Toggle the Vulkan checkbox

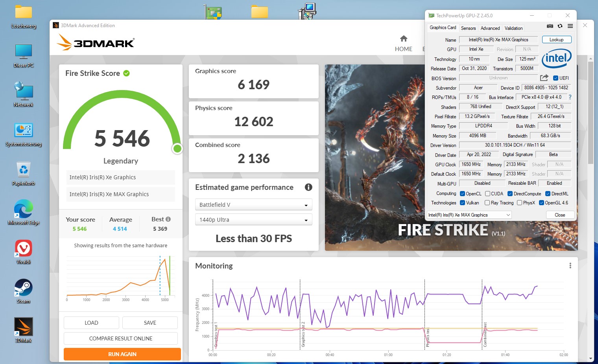(462, 203)
